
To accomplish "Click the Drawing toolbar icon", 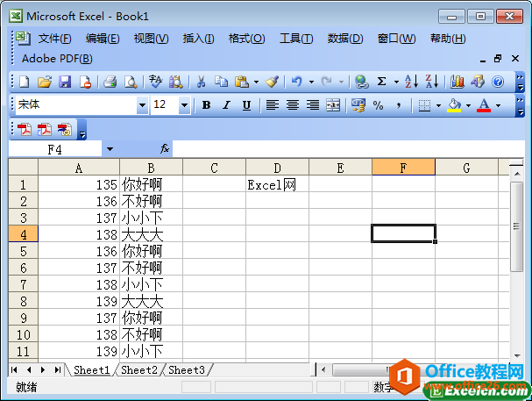I will 478,82.
